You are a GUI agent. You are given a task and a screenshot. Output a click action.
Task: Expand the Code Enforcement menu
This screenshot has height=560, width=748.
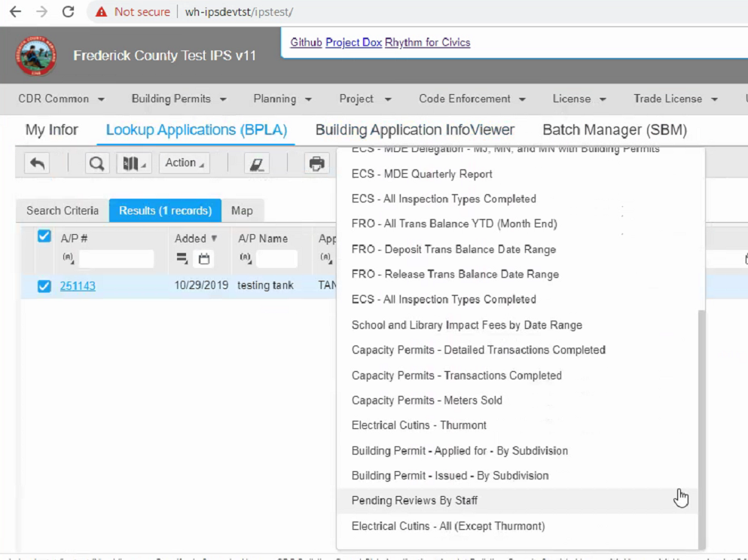pos(472,99)
